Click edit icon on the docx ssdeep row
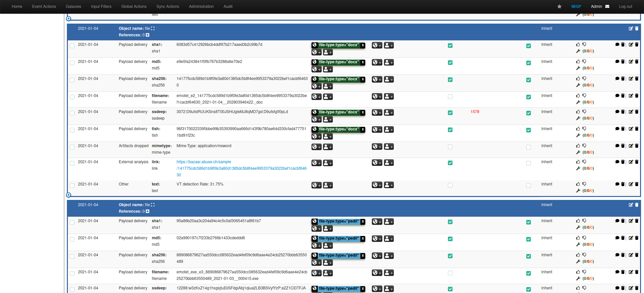 pyautogui.click(x=631, y=112)
